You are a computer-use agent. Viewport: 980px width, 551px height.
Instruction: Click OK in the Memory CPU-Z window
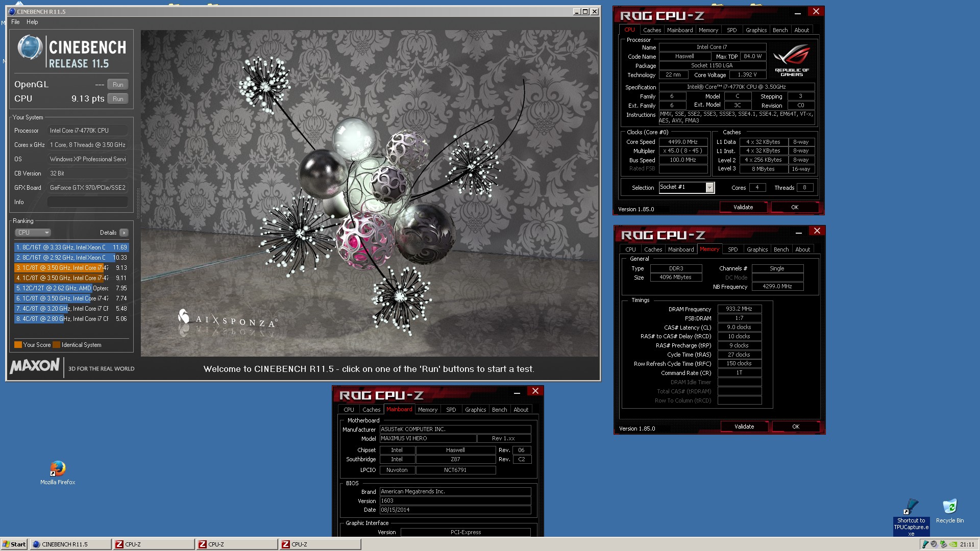[x=796, y=427]
